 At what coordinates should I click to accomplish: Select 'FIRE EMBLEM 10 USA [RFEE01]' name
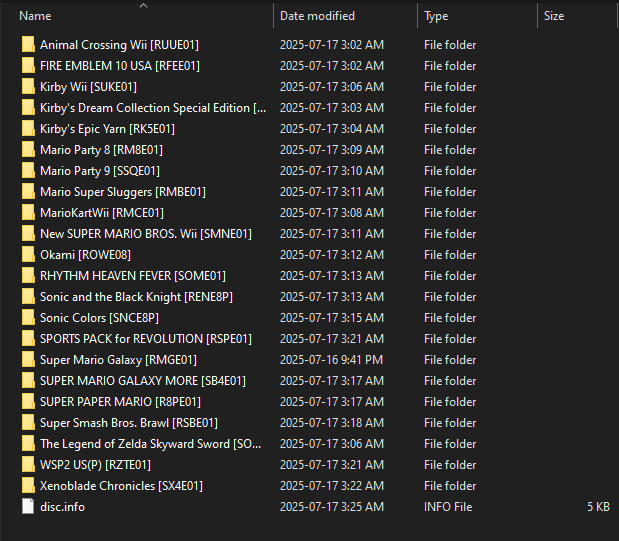[x=120, y=66]
